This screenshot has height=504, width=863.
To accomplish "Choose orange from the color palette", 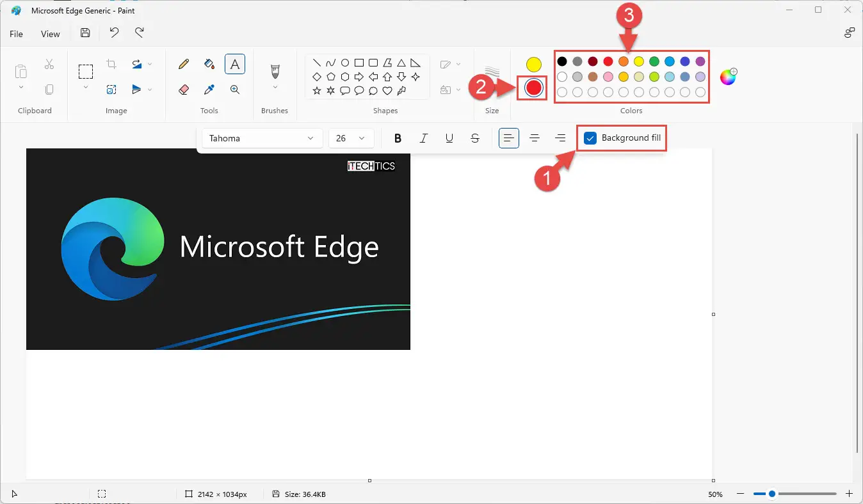I will coord(624,61).
